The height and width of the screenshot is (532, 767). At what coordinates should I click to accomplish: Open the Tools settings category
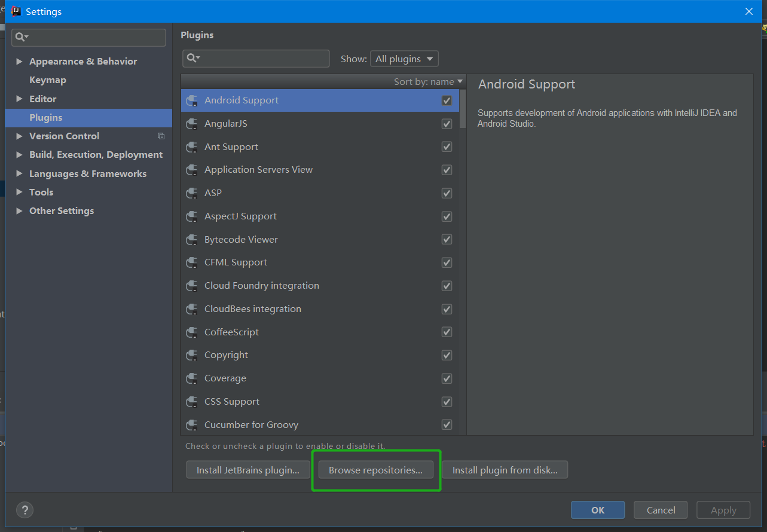(x=41, y=192)
